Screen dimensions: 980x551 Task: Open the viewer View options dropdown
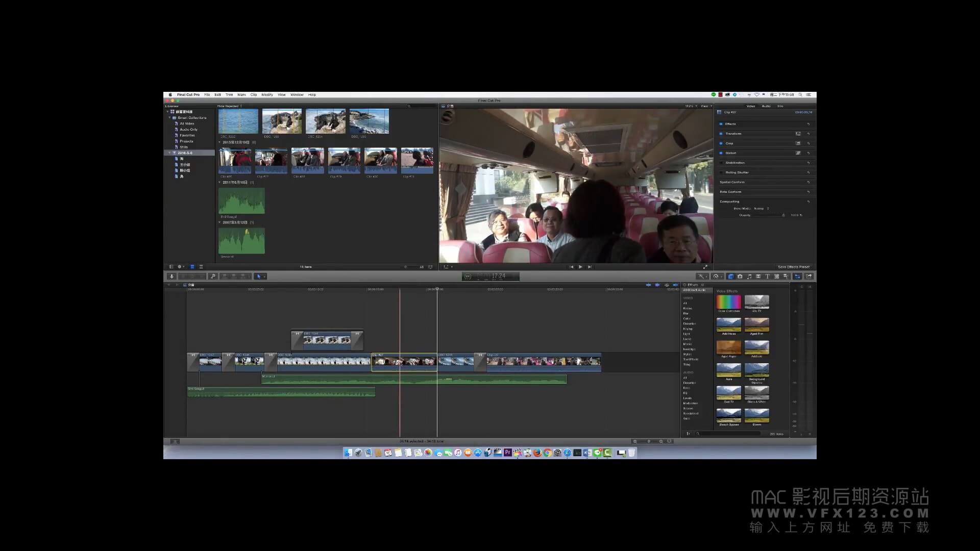(706, 106)
